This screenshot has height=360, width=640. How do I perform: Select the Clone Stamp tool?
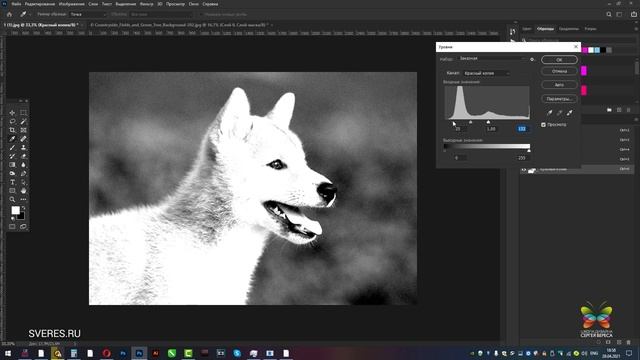23,147
